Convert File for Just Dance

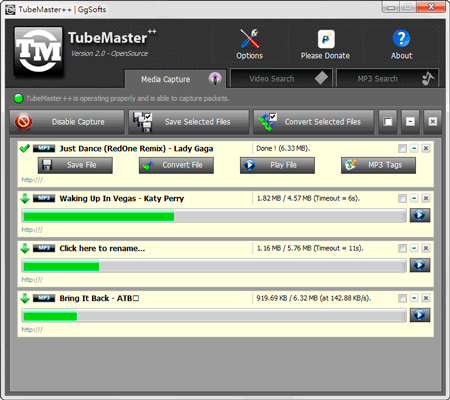pos(176,165)
